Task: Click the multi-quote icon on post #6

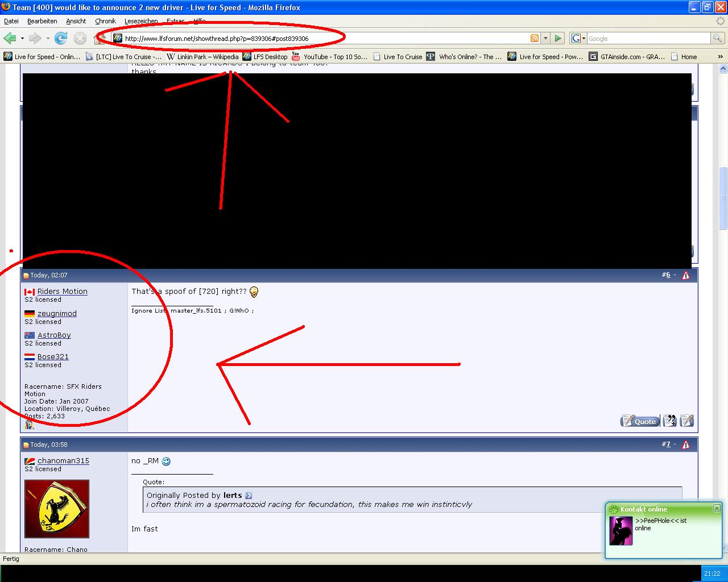Action: pyautogui.click(x=670, y=421)
